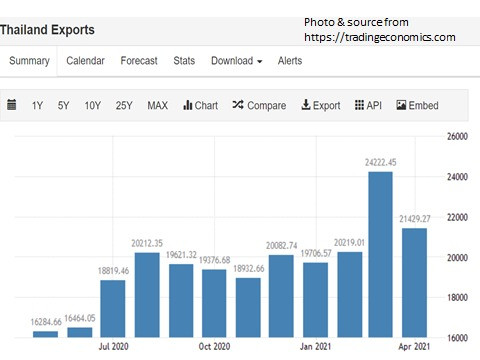Click the bar labeled 19376.68
480x360 pixels.
coord(214,303)
